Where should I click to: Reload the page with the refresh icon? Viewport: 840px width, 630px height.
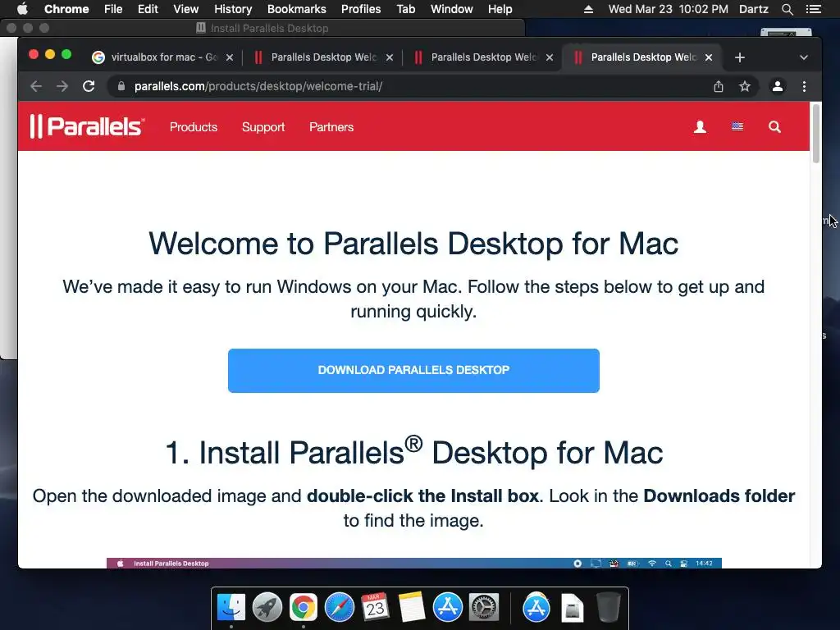[x=89, y=86]
